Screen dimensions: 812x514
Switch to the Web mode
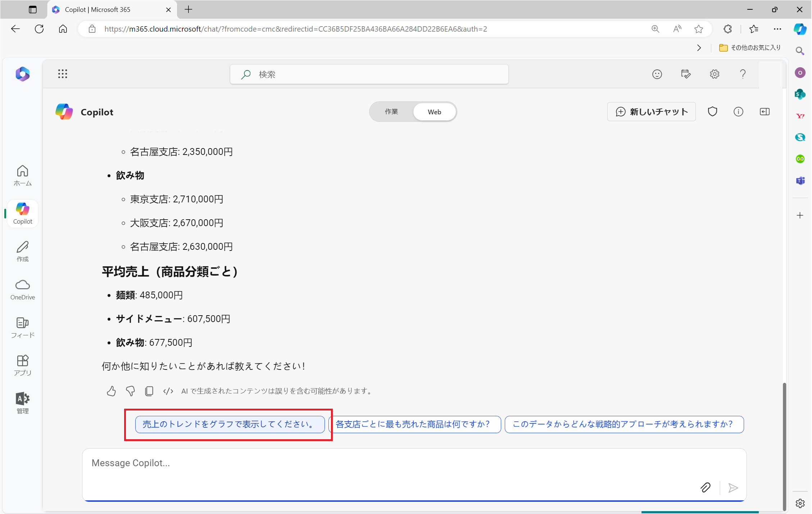[x=434, y=112]
